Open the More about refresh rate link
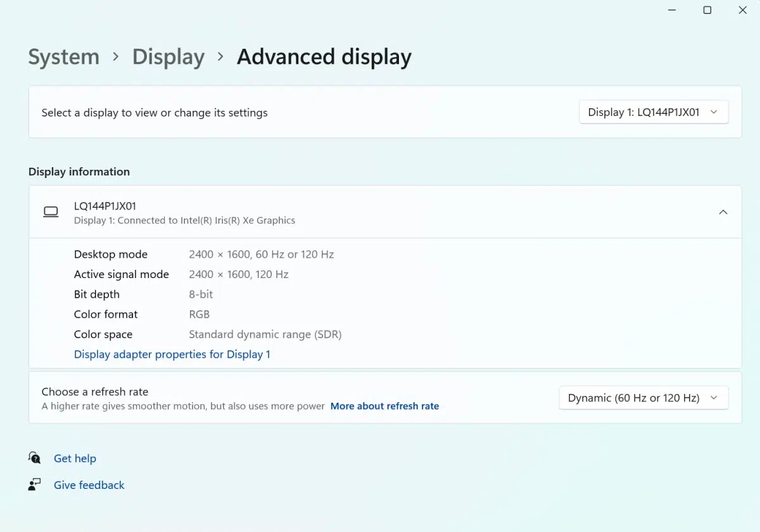Screen dimensions: 760x532 click(384, 406)
